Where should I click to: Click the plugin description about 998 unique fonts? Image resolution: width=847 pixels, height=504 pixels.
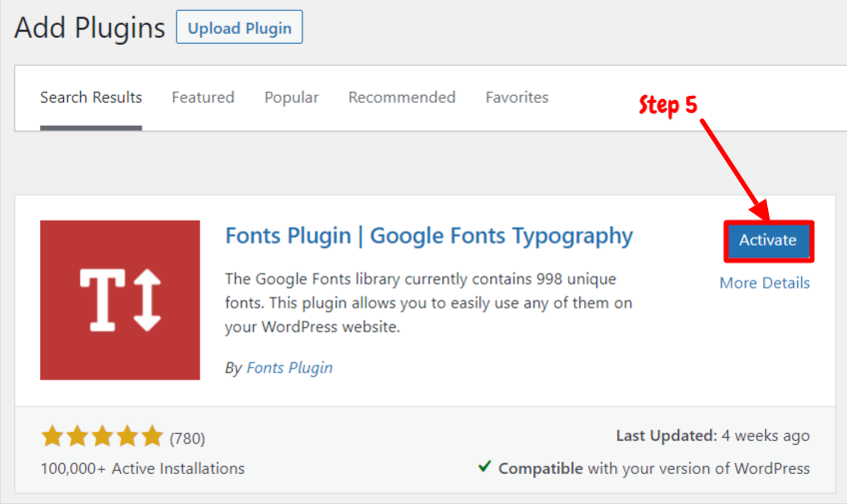click(x=428, y=302)
